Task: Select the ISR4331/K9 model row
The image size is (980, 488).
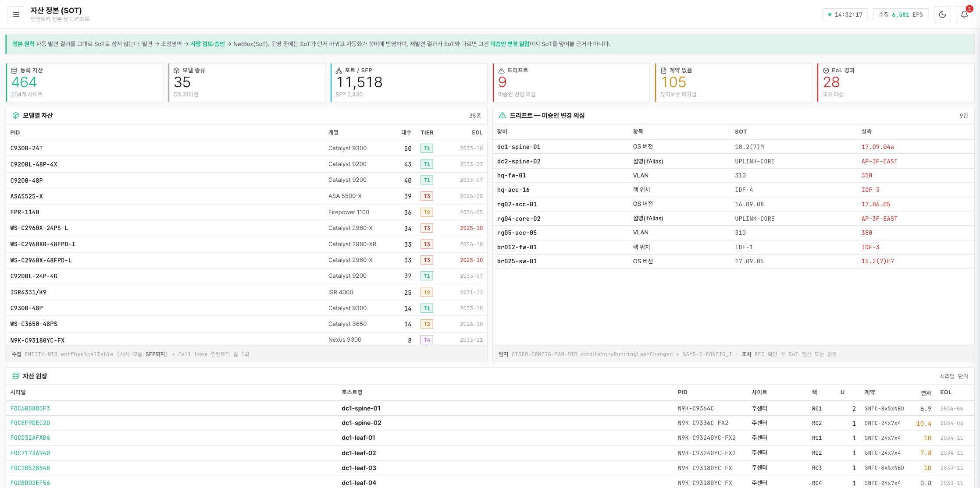Action: coord(246,292)
